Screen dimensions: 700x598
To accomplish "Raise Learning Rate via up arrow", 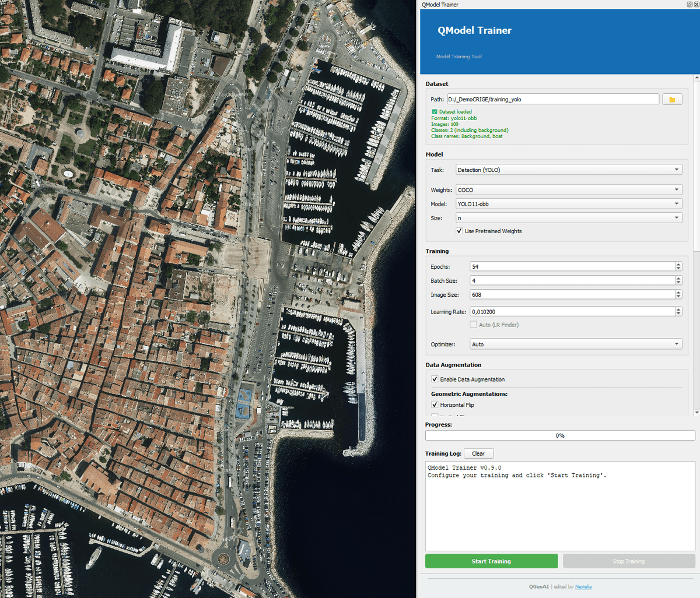I will click(678, 309).
